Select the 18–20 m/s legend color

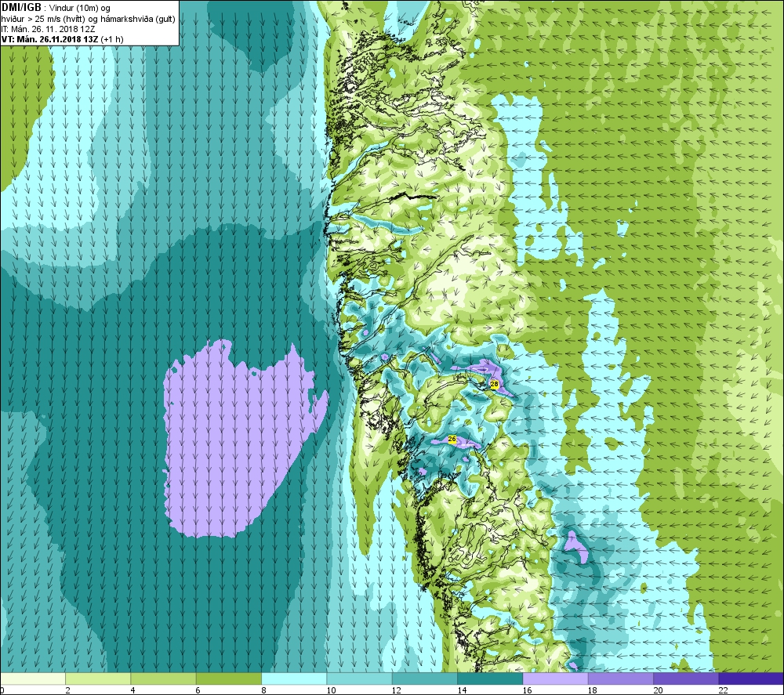[x=620, y=679]
